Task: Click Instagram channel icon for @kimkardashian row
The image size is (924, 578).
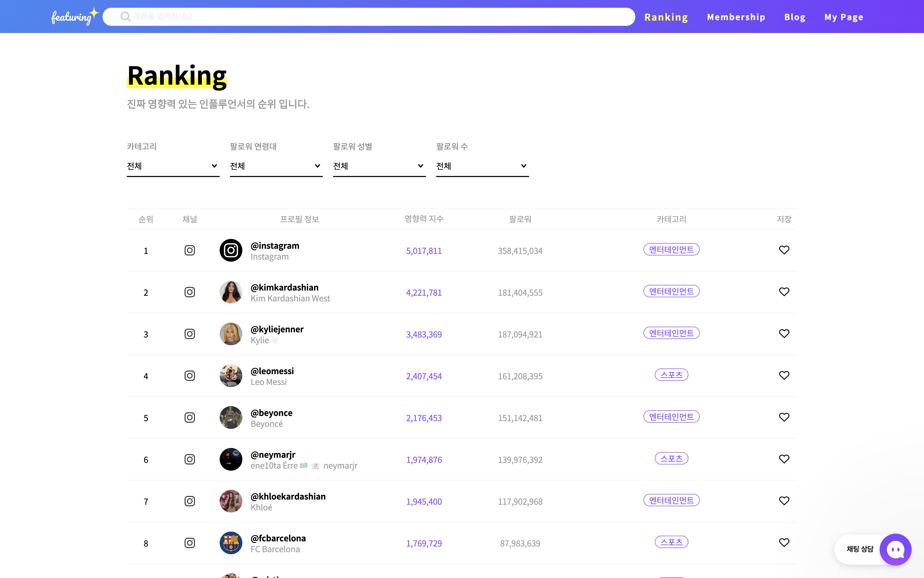Action: tap(190, 292)
